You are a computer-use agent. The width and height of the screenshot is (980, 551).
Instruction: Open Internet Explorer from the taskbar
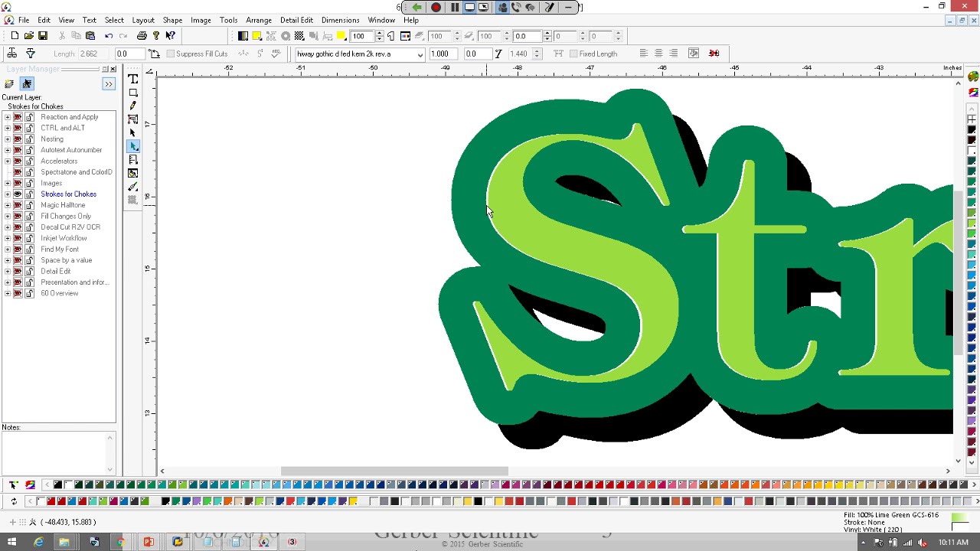(x=39, y=542)
